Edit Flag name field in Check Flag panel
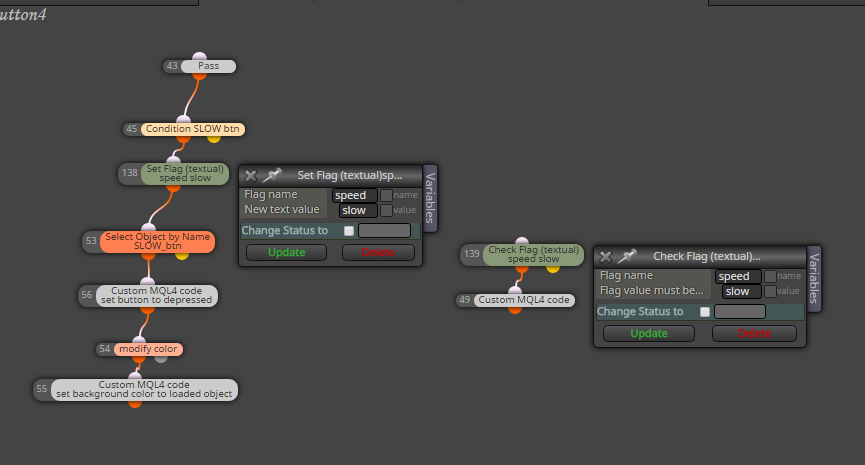The height and width of the screenshot is (465, 865). click(738, 276)
